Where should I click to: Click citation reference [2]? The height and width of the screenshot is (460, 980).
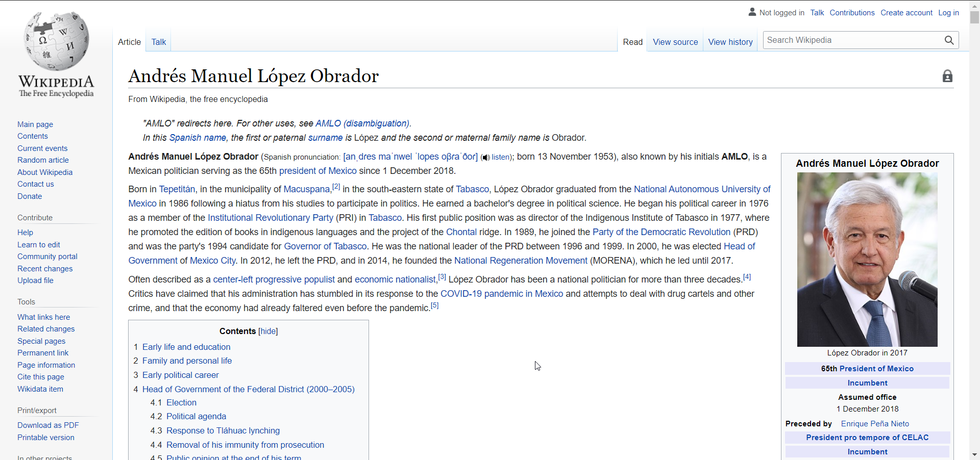tap(336, 187)
